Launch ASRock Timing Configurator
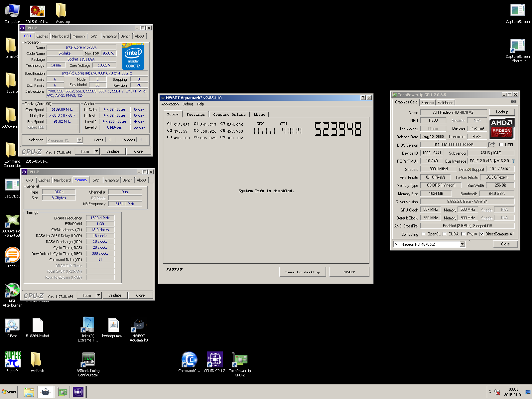The height and width of the screenshot is (399, 532). point(88,365)
